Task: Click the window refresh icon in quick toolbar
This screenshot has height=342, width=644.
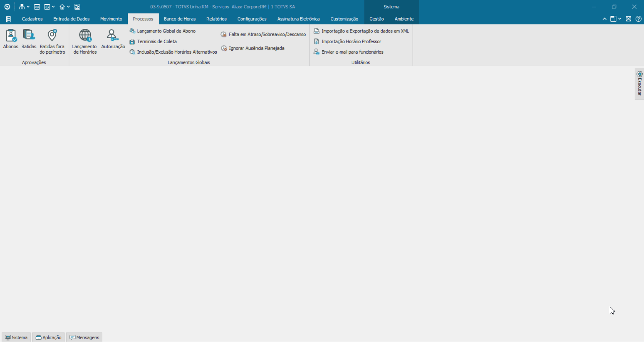Action: tap(47, 7)
